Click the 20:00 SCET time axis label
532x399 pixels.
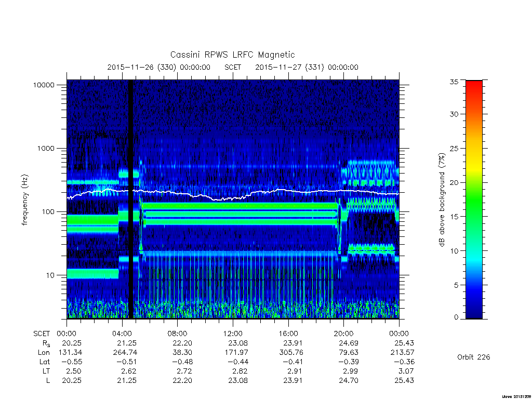[x=343, y=334]
